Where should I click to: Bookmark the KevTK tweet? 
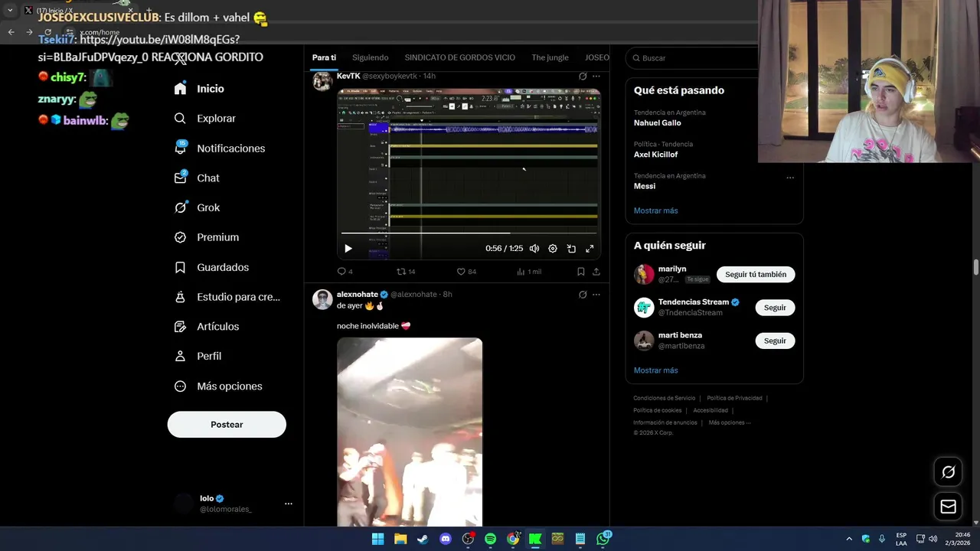580,272
